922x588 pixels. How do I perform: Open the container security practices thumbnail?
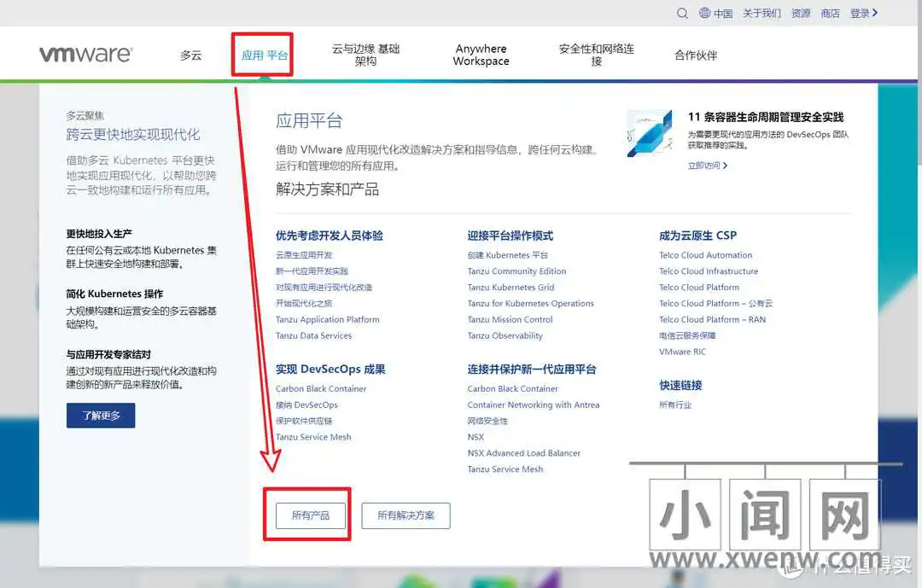(650, 133)
